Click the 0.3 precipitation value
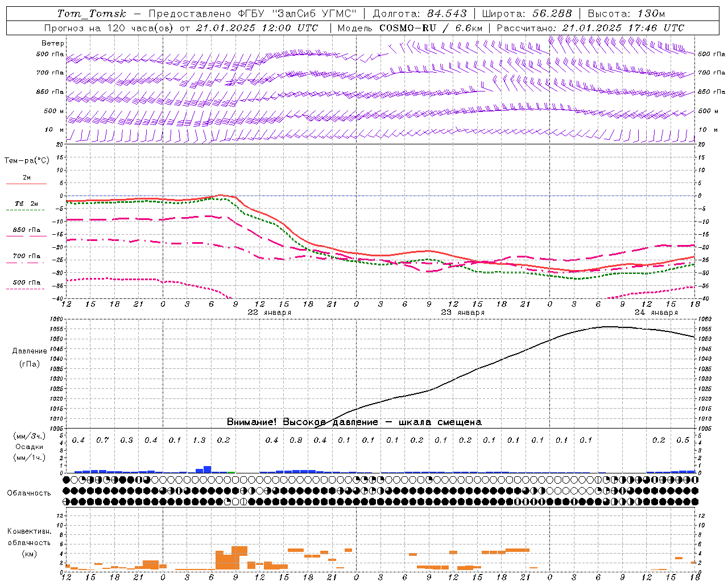 tap(126, 440)
